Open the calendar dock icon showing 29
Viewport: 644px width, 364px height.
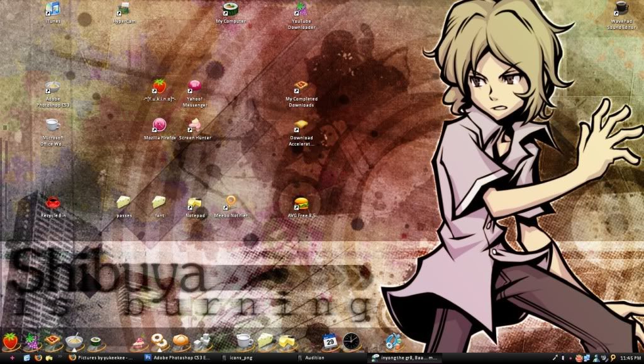(x=330, y=341)
